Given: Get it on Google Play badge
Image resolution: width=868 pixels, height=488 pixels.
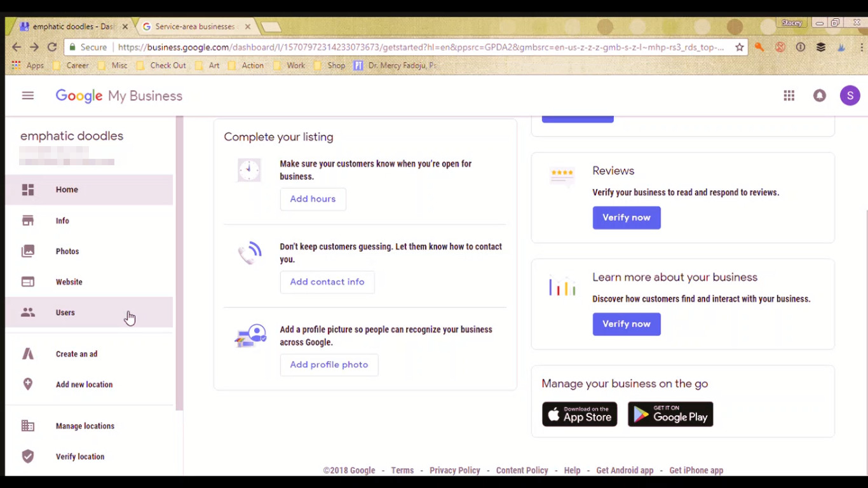Looking at the screenshot, I should tap(670, 414).
